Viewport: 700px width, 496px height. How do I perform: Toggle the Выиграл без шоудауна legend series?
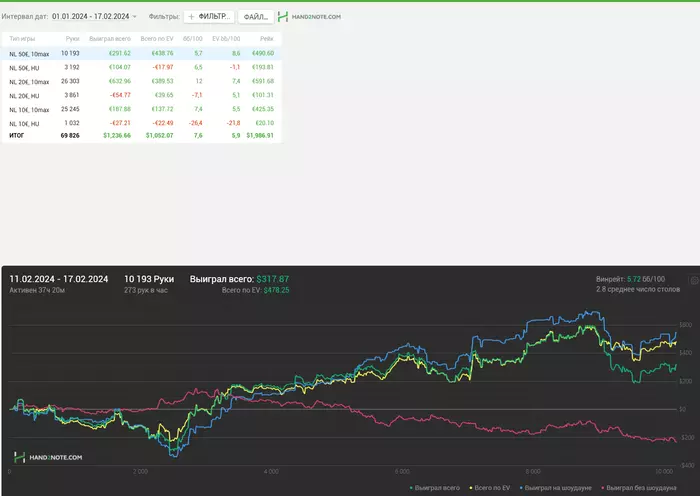pyautogui.click(x=639, y=488)
